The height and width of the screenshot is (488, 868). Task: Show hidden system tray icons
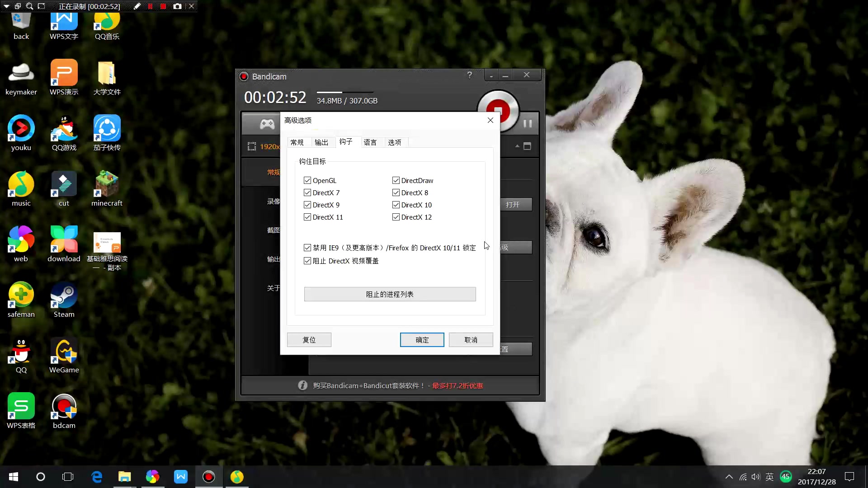[729, 477]
